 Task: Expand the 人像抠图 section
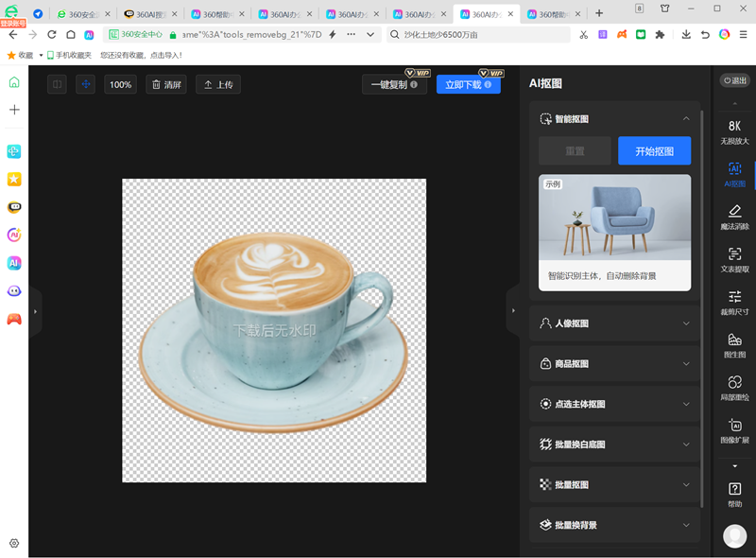point(614,323)
